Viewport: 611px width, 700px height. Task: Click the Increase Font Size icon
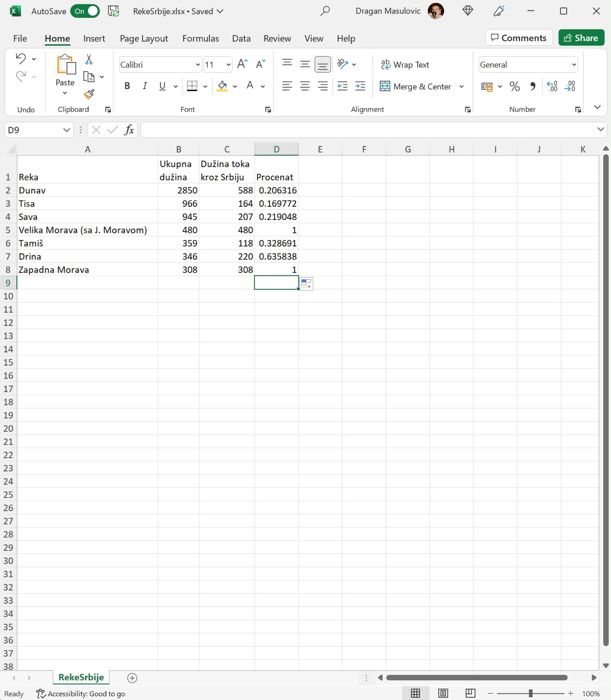click(x=242, y=64)
